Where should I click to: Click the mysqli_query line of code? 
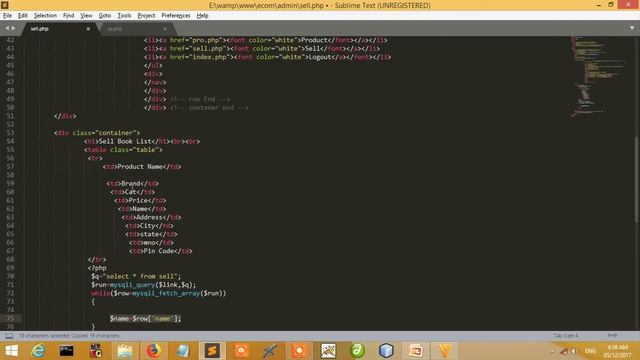coord(143,284)
